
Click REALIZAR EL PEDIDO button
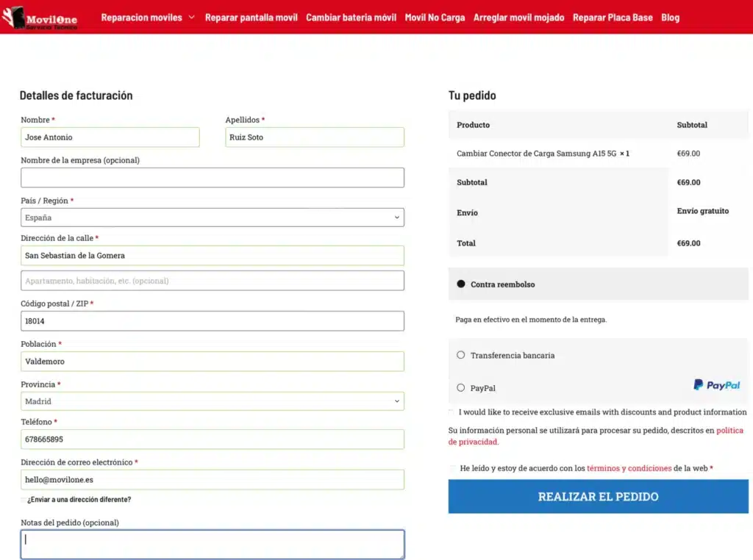pos(598,496)
